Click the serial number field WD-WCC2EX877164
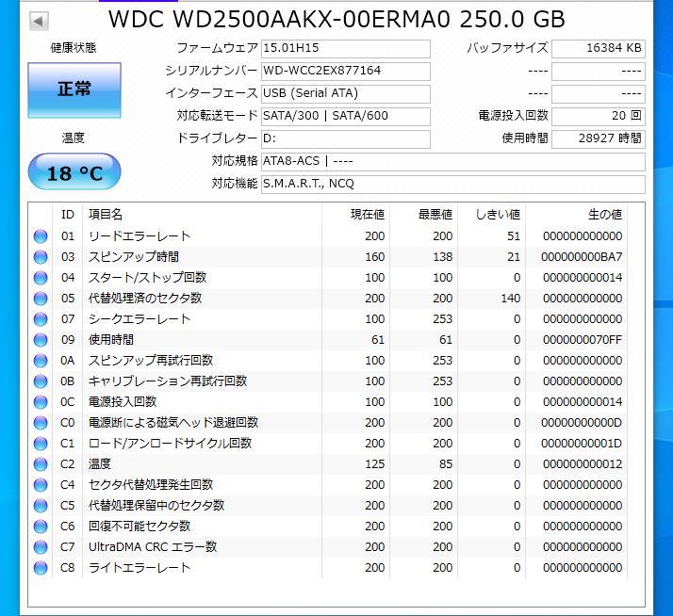The image size is (673, 616). tap(346, 72)
